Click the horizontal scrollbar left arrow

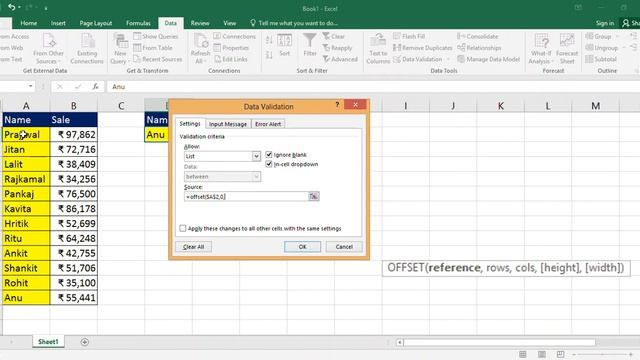click(x=400, y=342)
